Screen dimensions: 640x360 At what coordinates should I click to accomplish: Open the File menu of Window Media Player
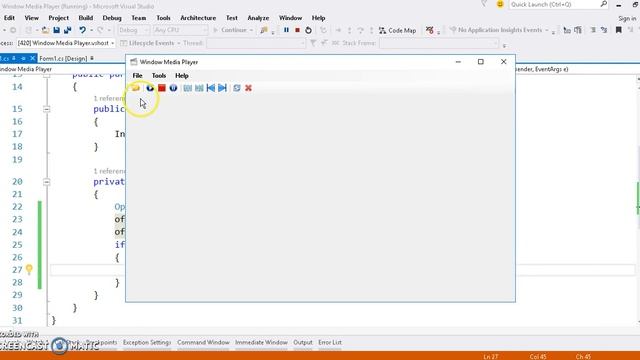tap(137, 76)
